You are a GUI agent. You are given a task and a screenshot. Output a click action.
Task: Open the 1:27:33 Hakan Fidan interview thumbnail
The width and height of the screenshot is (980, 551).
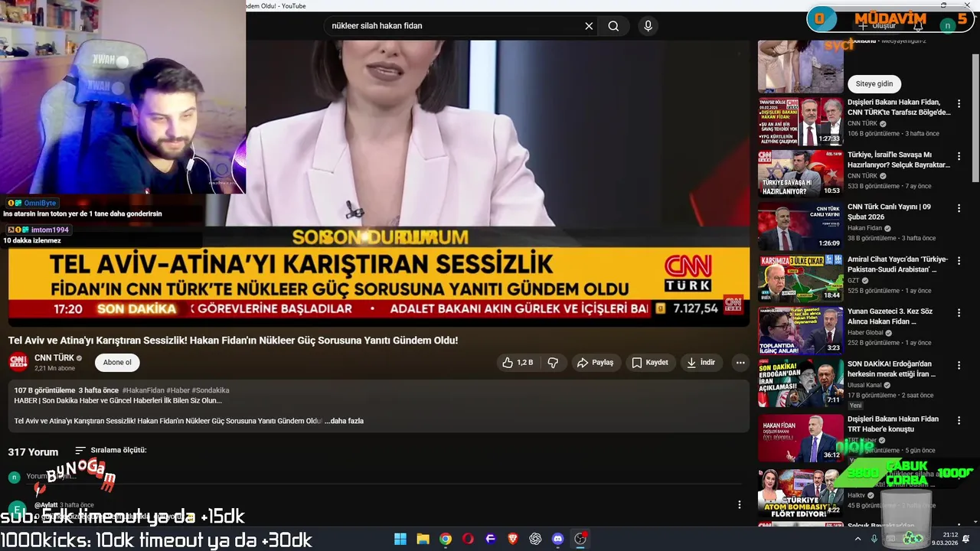801,121
